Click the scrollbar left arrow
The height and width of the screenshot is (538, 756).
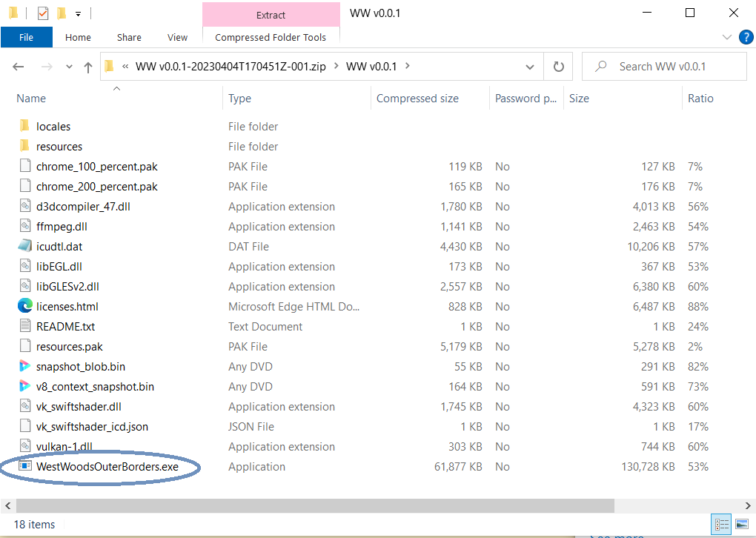tap(7, 505)
